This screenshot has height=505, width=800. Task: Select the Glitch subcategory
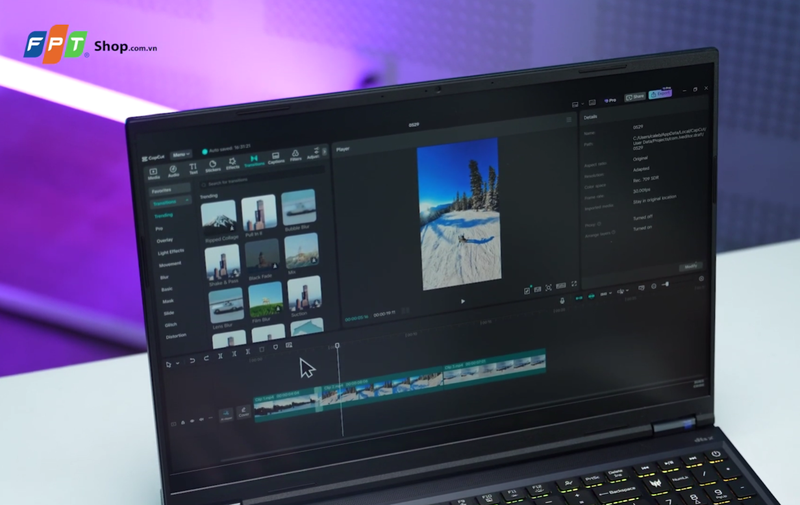[171, 324]
